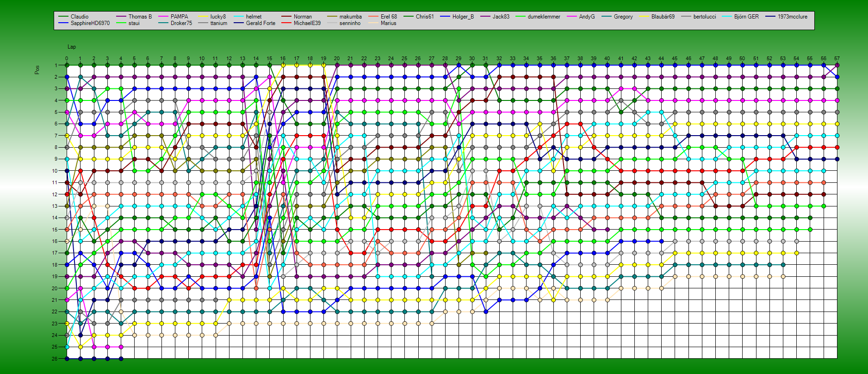Viewport: 868px width, 374px height.
Task: Click the Björn GER legend label
Action: [746, 17]
